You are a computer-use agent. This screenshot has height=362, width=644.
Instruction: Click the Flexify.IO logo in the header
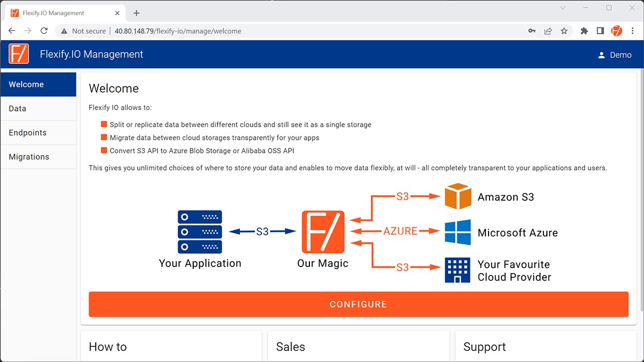[19, 54]
